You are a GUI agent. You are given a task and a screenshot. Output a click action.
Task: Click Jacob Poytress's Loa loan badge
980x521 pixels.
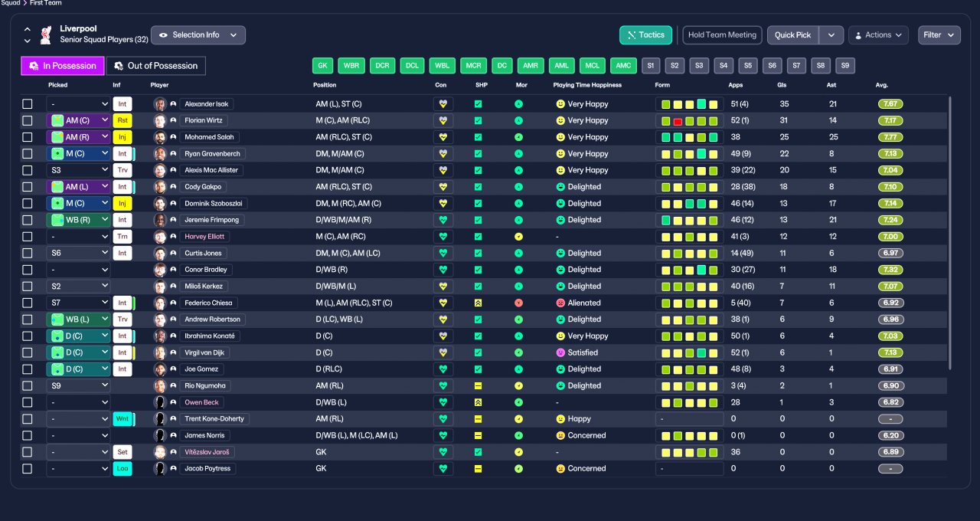pos(122,468)
